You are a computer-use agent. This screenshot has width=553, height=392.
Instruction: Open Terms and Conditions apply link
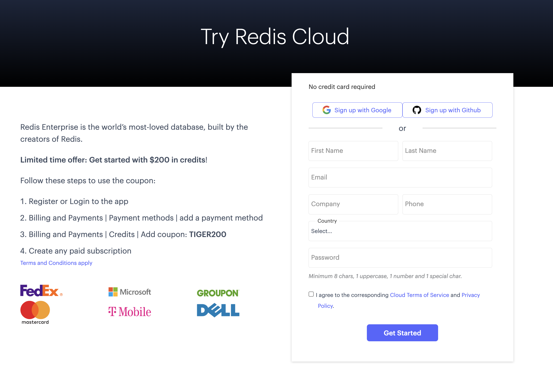tap(56, 263)
